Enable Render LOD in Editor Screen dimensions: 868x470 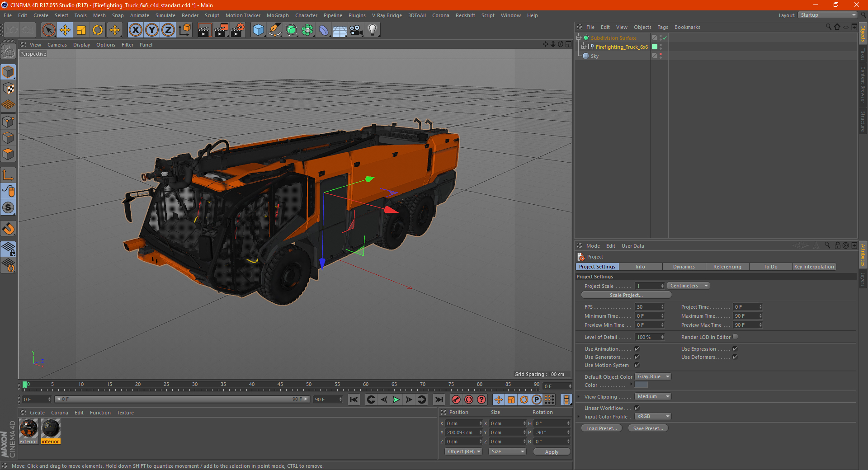[735, 337]
